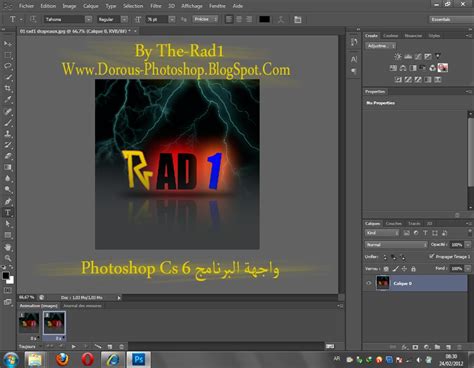Viewport: 474px width, 368px height.
Task: Select the Move tool
Action: pos(8,44)
